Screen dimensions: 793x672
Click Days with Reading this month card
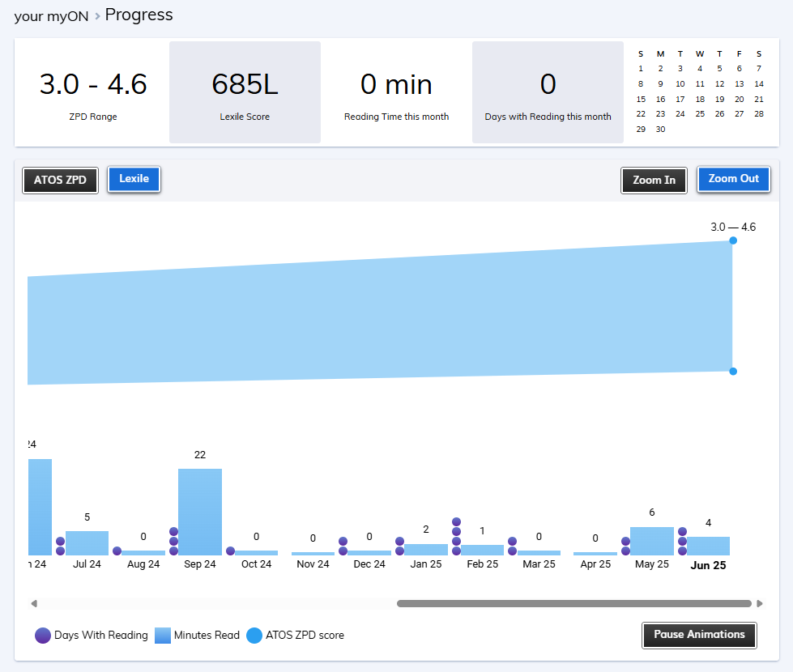coord(548,92)
